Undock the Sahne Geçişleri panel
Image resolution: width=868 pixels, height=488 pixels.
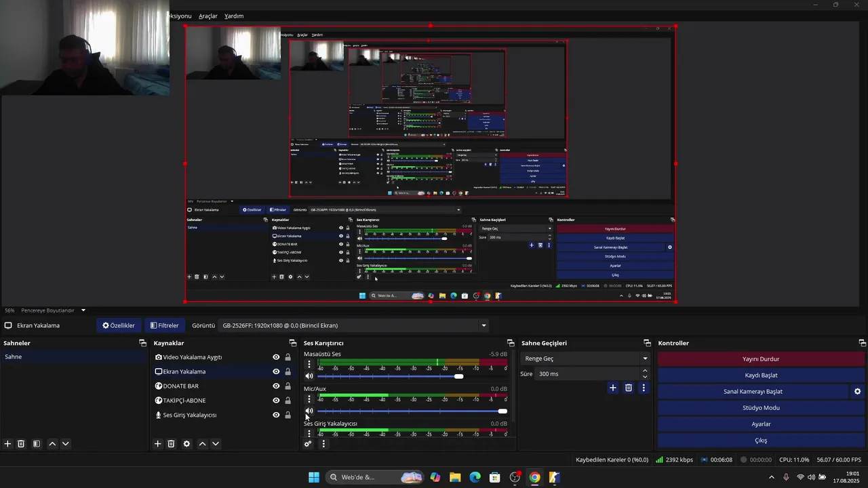pos(647,343)
